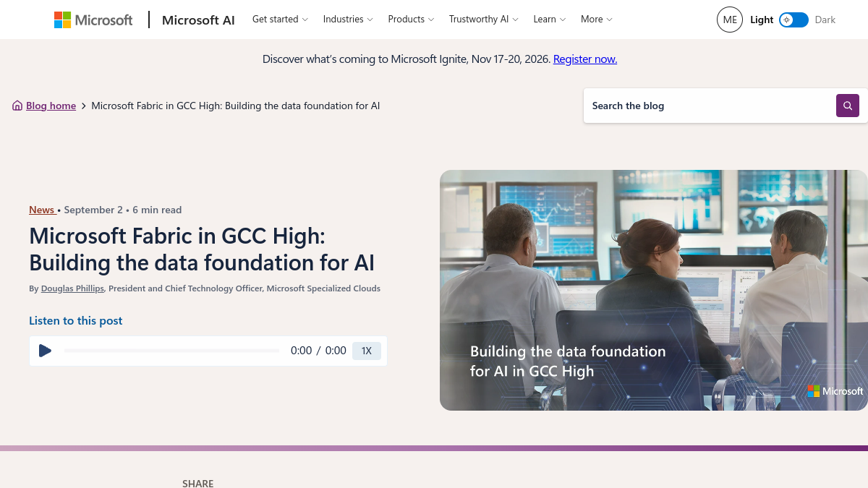Image resolution: width=868 pixels, height=488 pixels.
Task: Click the Microsoft logo
Action: 93,20
